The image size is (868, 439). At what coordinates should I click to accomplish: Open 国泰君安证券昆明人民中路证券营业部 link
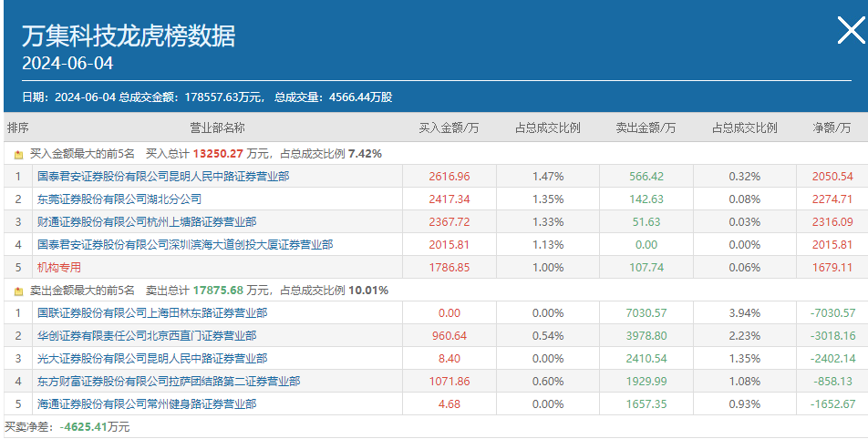tap(163, 177)
